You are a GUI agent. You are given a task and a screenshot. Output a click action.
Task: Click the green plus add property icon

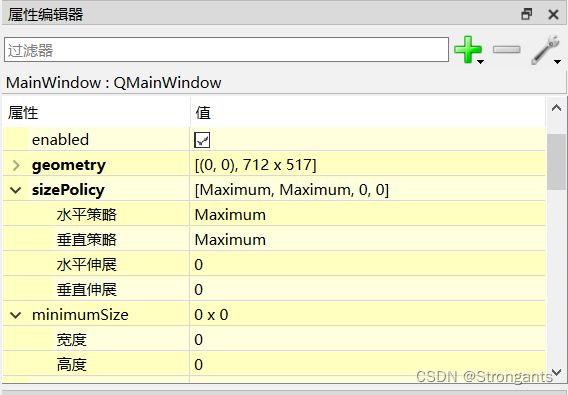(x=467, y=49)
